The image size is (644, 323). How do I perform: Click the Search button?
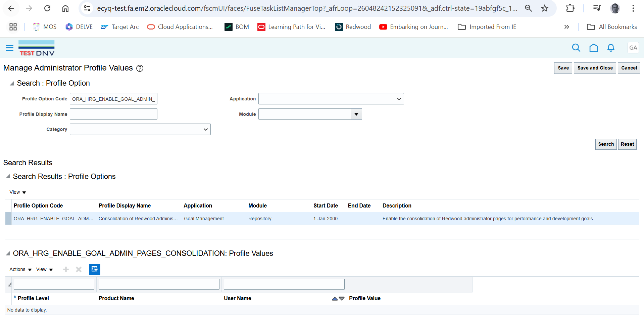(606, 144)
